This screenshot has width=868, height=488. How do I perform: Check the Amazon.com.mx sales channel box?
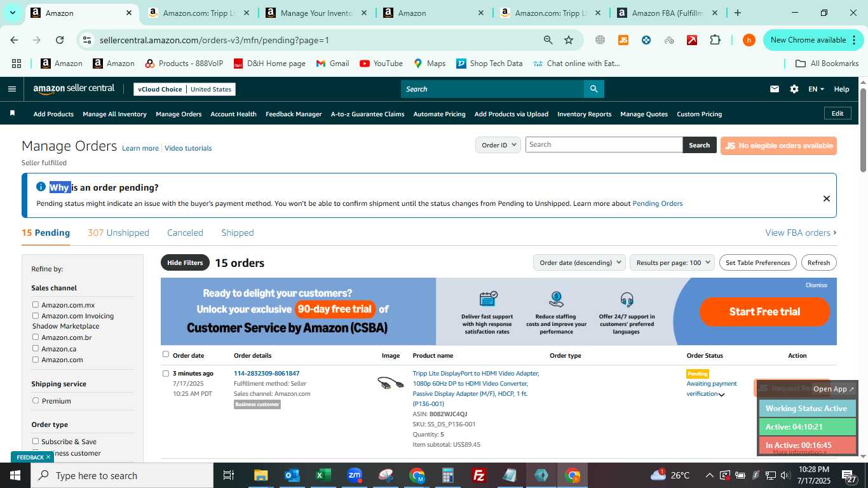pyautogui.click(x=36, y=304)
